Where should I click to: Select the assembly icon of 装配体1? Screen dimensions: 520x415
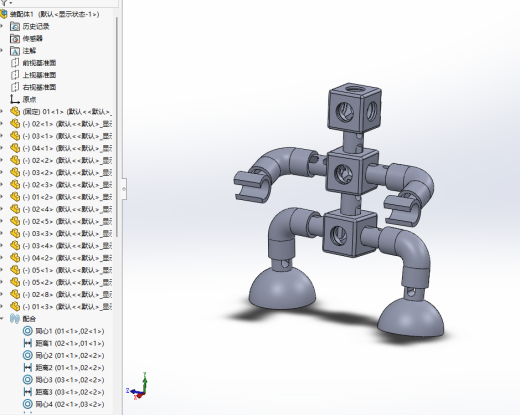point(4,14)
